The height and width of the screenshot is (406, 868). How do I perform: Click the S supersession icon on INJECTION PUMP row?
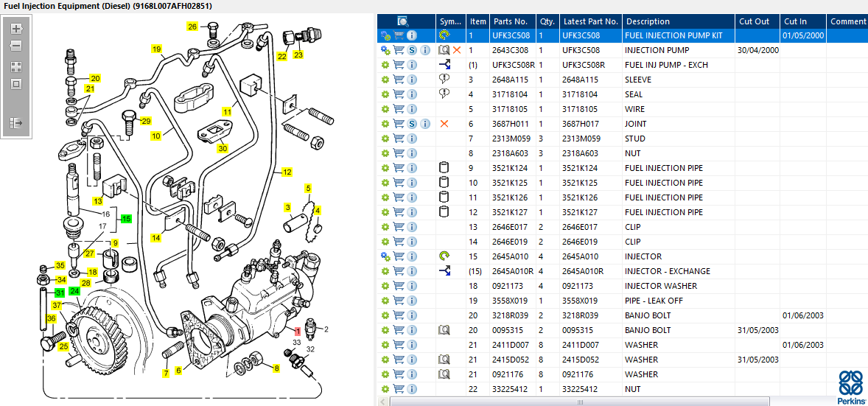[x=412, y=50]
